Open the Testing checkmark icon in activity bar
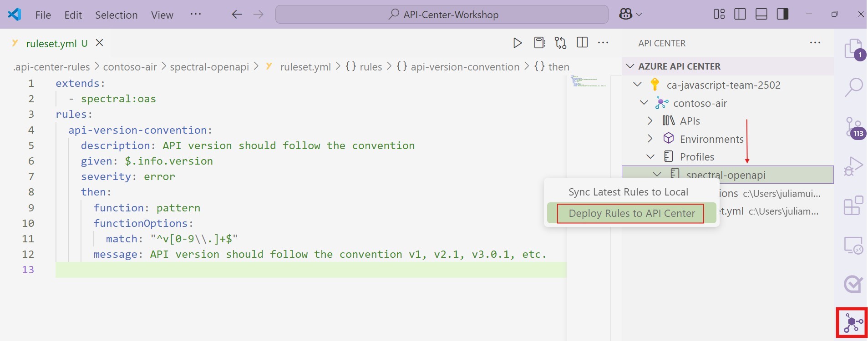Viewport: 868px width, 341px height. pyautogui.click(x=853, y=284)
